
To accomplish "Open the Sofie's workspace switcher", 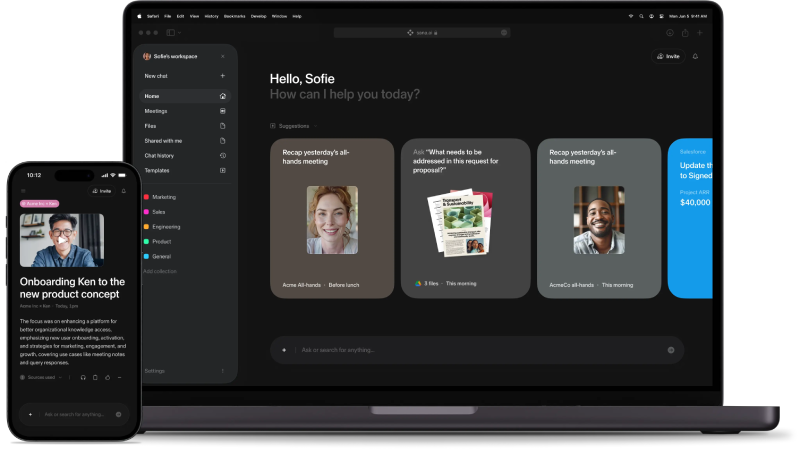I will [x=170, y=56].
